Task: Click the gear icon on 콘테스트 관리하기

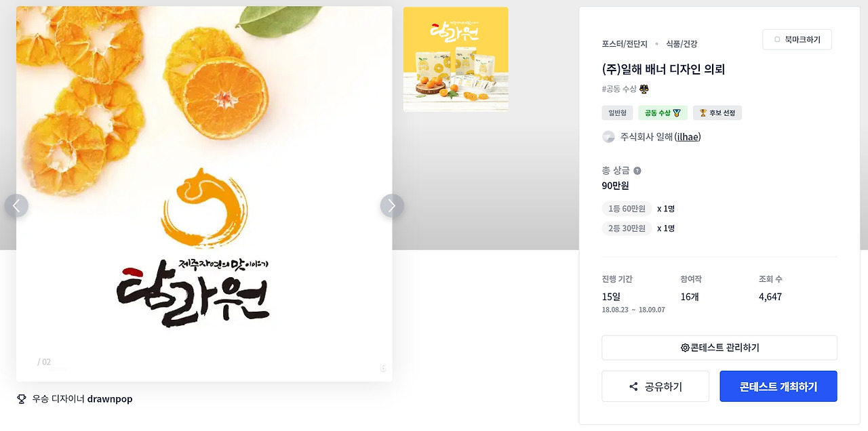Action: pos(685,348)
